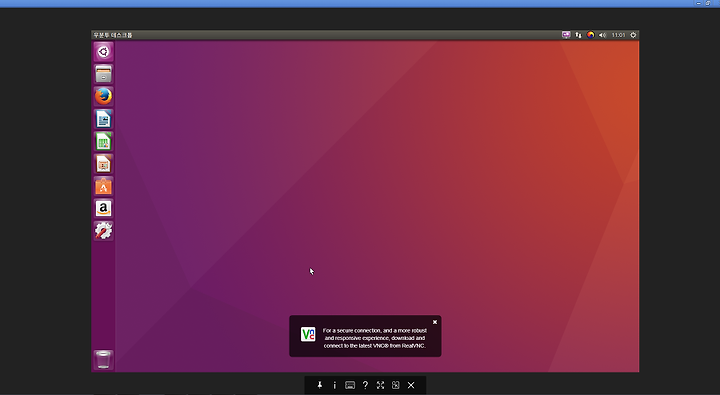Open the Ubuntu Dash search launcher
The height and width of the screenshot is (395, 720).
[x=103, y=51]
